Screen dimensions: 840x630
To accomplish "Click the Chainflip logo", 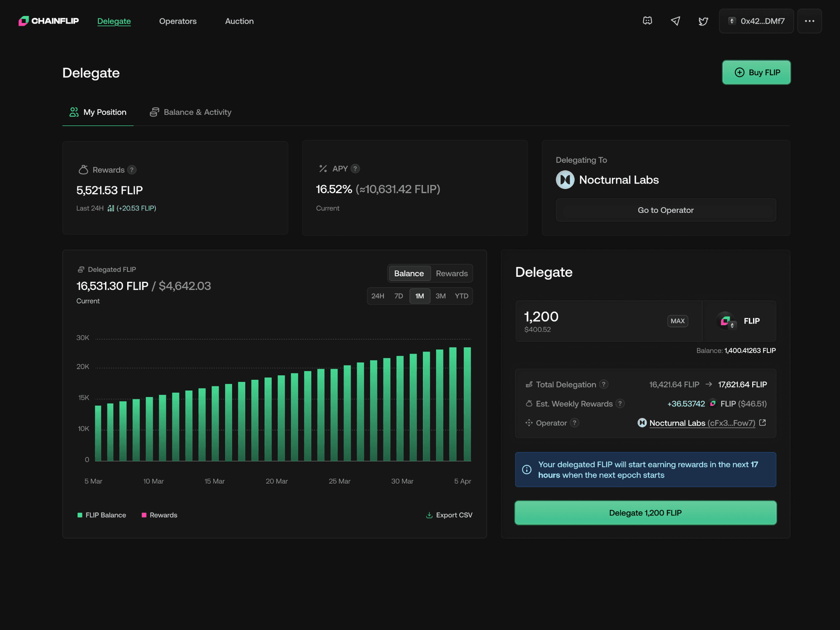I will [48, 21].
